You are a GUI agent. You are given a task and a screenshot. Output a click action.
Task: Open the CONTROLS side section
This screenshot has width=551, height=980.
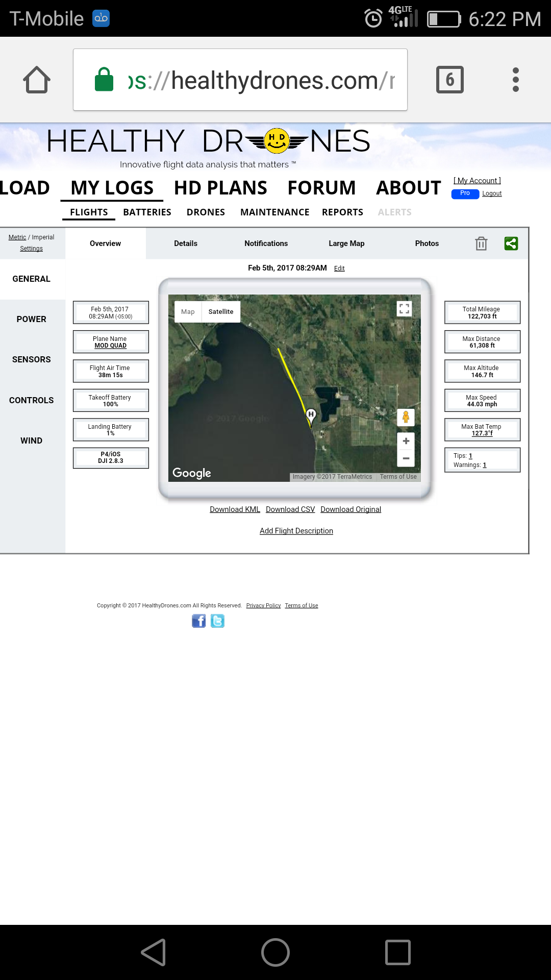tap(32, 401)
